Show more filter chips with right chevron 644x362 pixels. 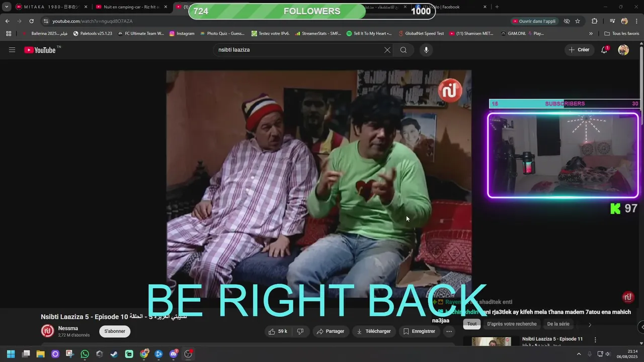(x=590, y=324)
